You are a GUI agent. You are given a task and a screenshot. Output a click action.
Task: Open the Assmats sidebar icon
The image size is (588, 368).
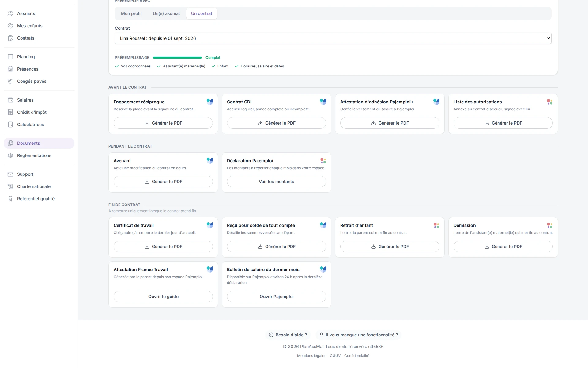coord(10,13)
